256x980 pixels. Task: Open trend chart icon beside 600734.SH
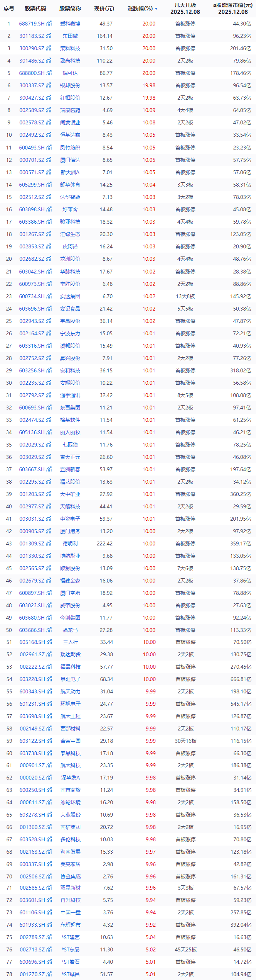(x=49, y=296)
